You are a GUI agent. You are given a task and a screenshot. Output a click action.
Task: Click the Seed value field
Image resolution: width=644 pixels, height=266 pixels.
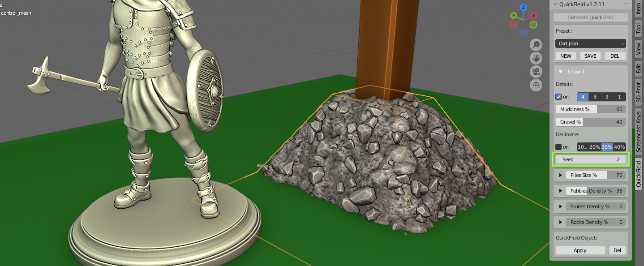tap(591, 159)
